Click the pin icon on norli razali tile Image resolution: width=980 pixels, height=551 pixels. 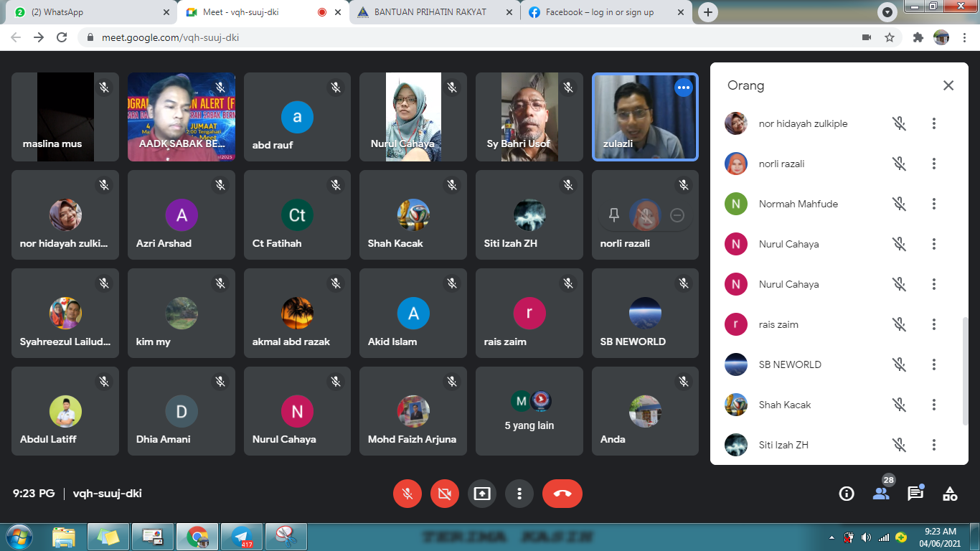tap(614, 215)
